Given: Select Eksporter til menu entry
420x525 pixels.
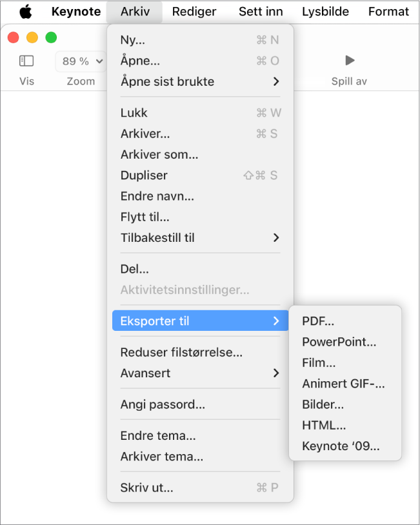Looking at the screenshot, I should coord(200,321).
